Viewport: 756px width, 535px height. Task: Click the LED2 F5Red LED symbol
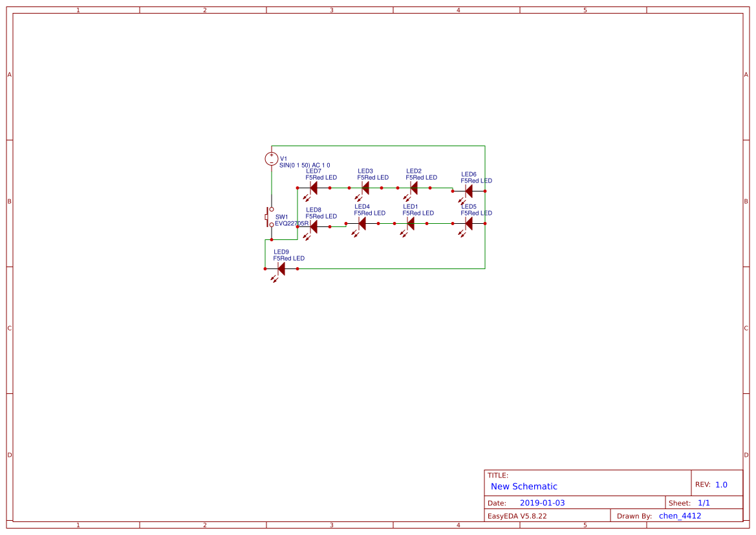click(413, 188)
